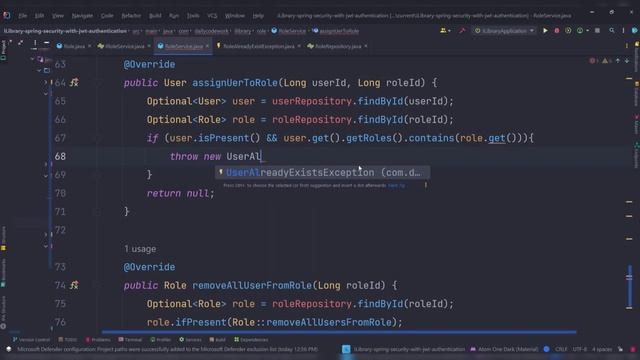Open the Build menu
640x360 pixels.
pyautogui.click(x=155, y=16)
